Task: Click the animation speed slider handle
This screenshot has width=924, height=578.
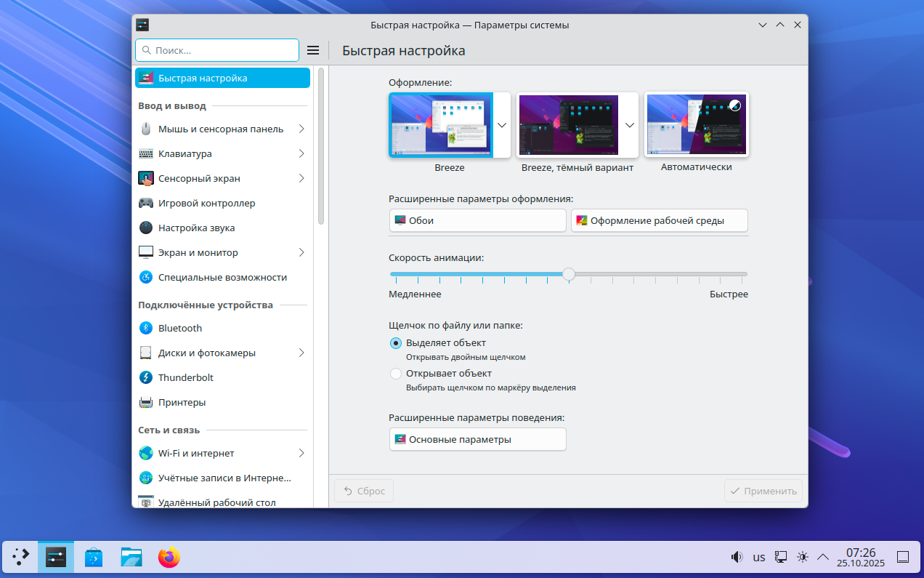Action: click(x=569, y=274)
